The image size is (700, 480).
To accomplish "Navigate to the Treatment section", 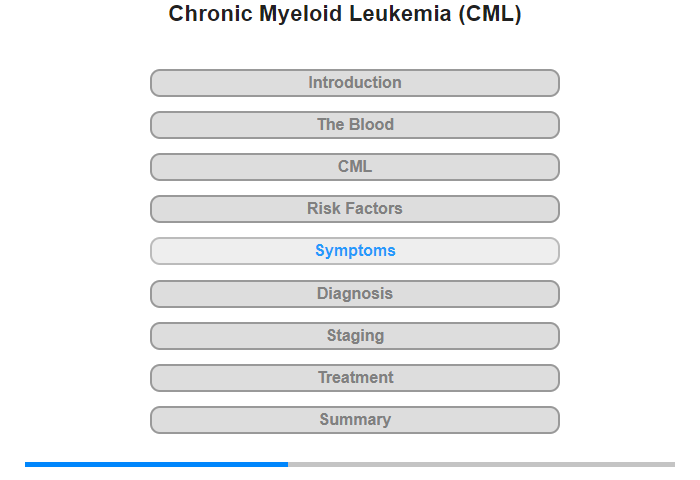I will click(354, 378).
